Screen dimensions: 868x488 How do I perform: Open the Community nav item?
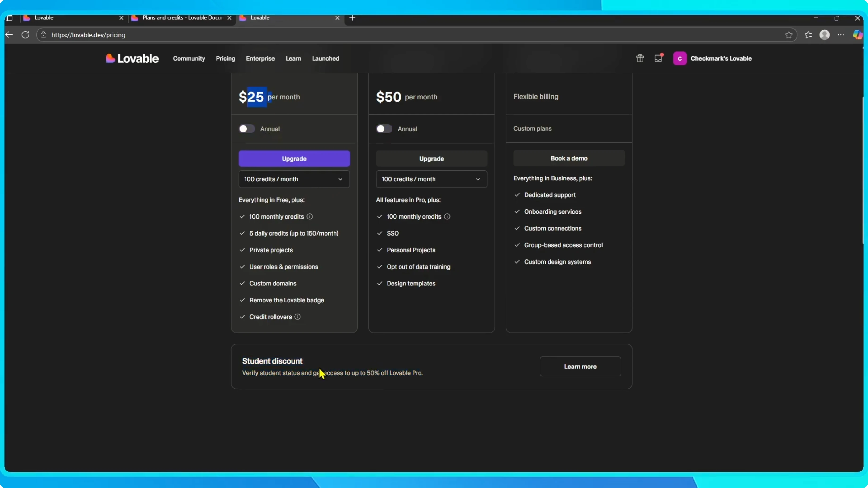189,58
